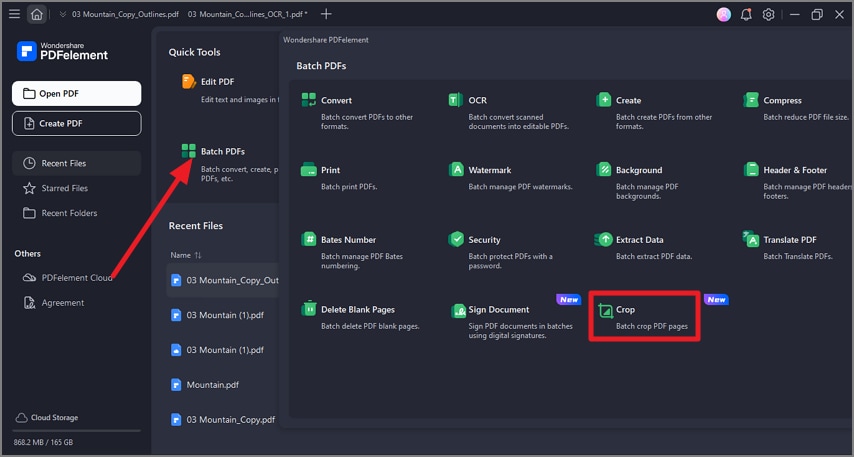The height and width of the screenshot is (457, 854).
Task: Choose the Extract Data icon
Action: [603, 239]
